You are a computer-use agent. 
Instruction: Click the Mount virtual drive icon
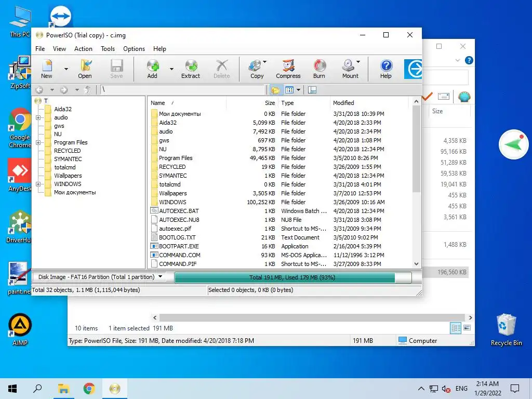click(350, 69)
